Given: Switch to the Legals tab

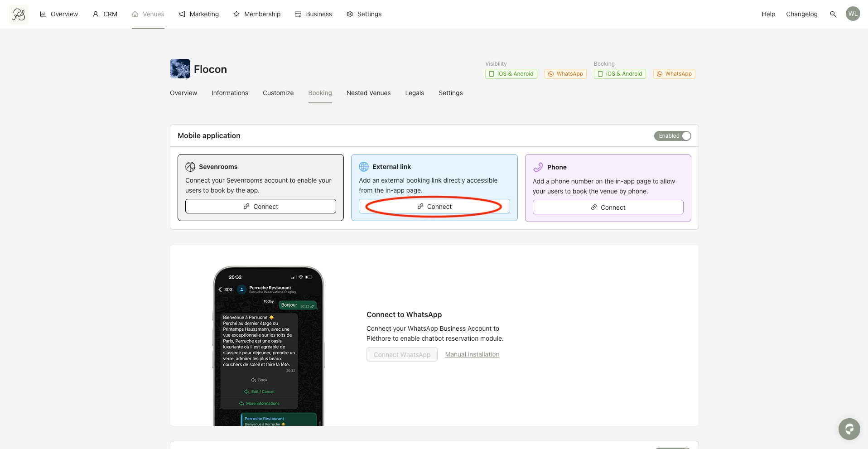Looking at the screenshot, I should 415,93.
